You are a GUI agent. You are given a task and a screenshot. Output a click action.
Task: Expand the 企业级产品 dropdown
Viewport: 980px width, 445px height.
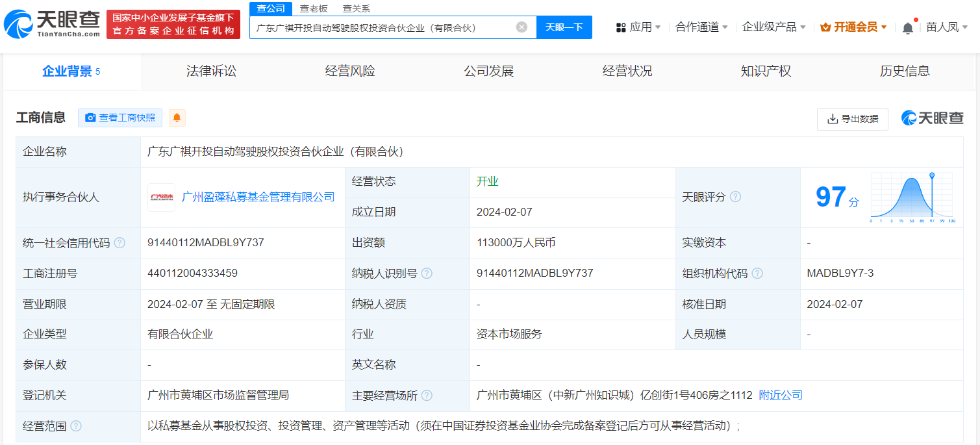(x=773, y=27)
